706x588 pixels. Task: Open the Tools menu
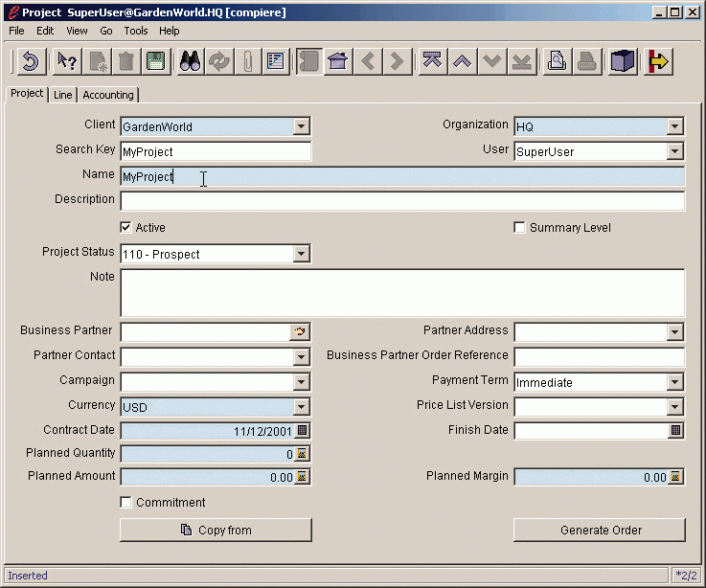[135, 31]
